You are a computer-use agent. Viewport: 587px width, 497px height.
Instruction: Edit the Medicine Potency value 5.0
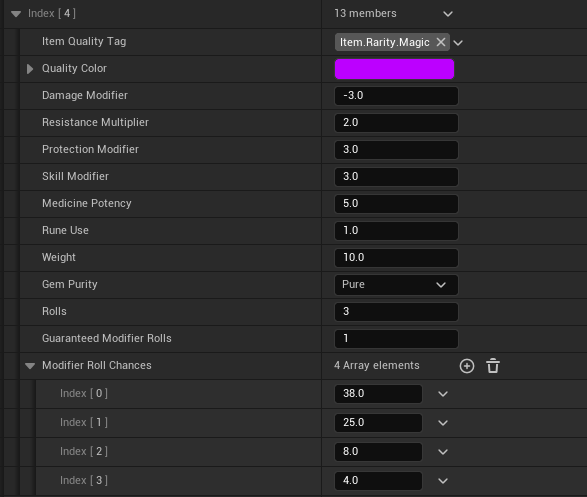point(396,204)
